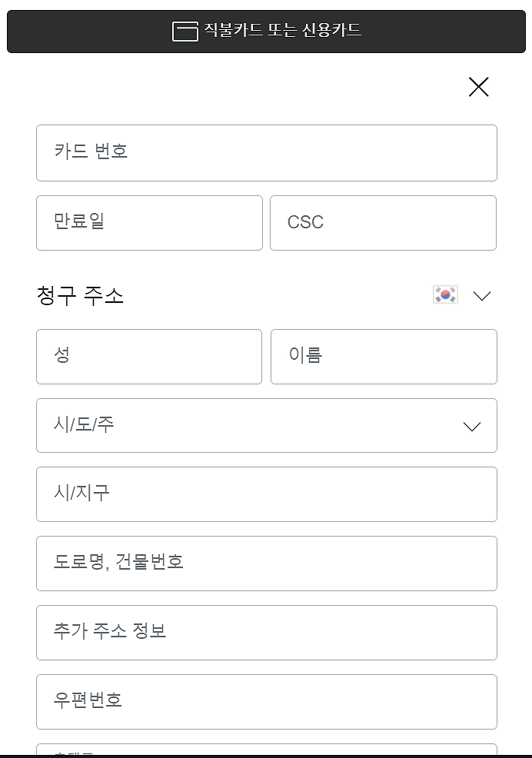Click the partially visible field below 우편번호

(267, 750)
